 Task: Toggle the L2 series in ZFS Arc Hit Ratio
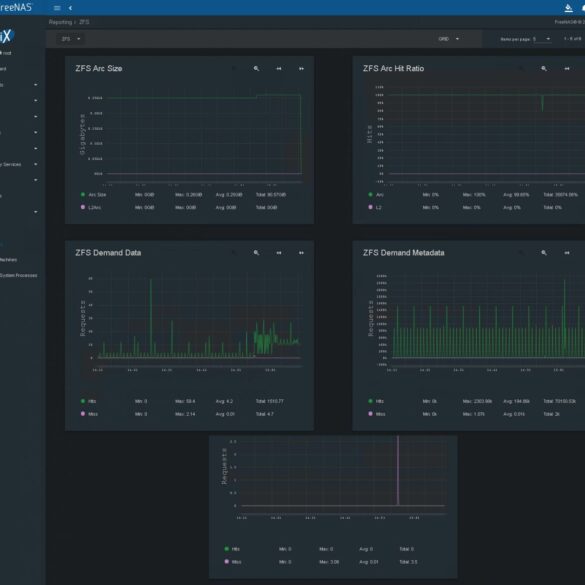(375, 207)
